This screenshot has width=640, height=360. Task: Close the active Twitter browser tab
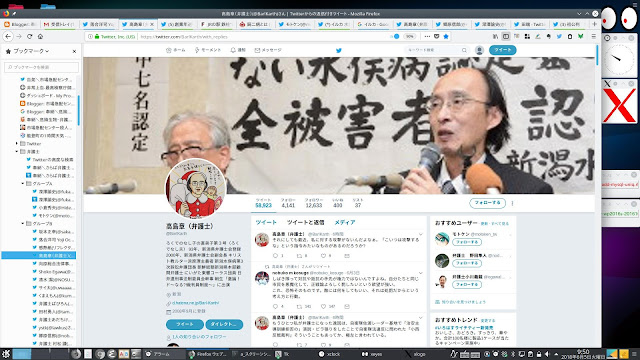tap(152, 24)
